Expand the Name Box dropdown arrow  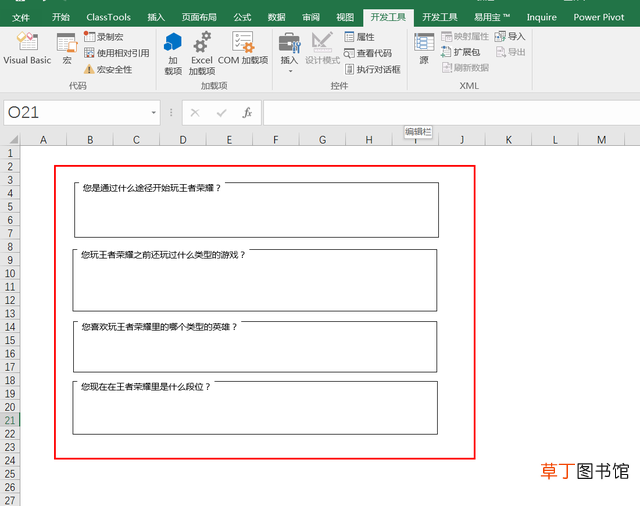[x=153, y=113]
